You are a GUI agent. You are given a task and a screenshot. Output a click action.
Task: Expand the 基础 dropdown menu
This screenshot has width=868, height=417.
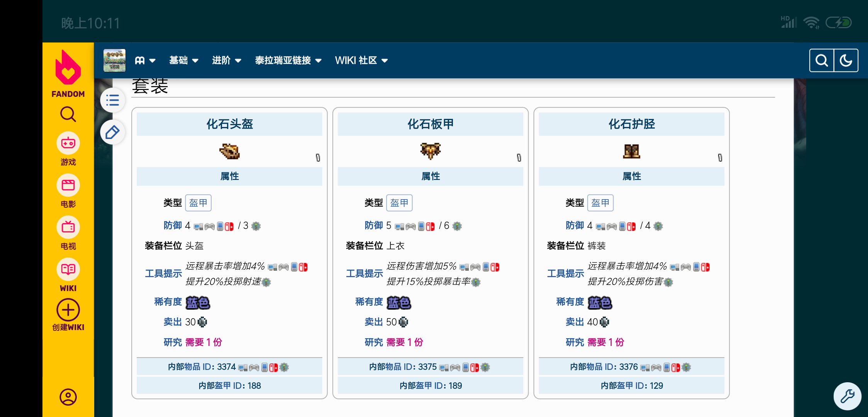point(184,61)
